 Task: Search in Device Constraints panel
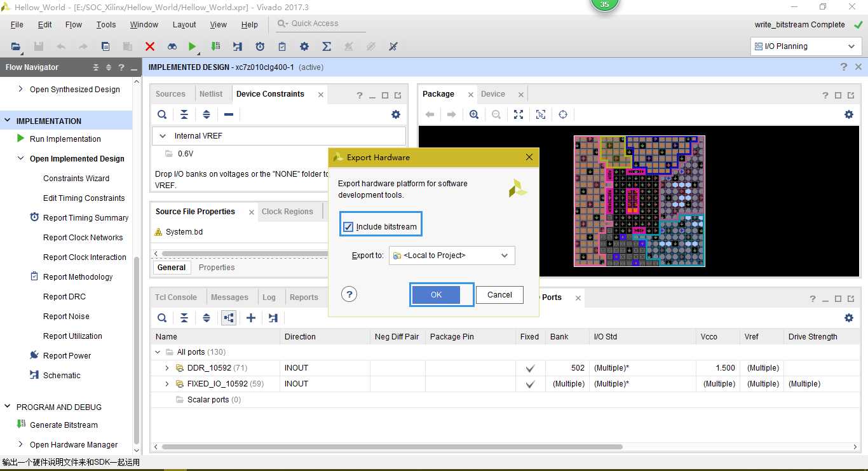point(162,114)
